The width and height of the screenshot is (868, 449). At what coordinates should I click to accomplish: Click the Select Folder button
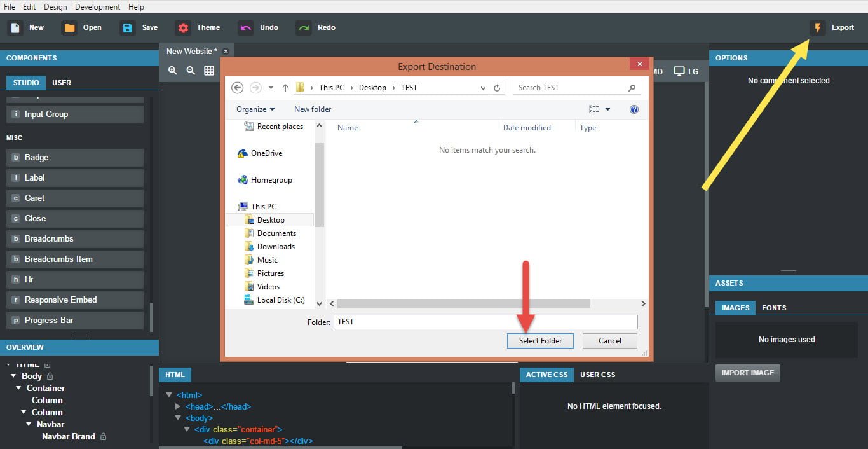(x=540, y=341)
